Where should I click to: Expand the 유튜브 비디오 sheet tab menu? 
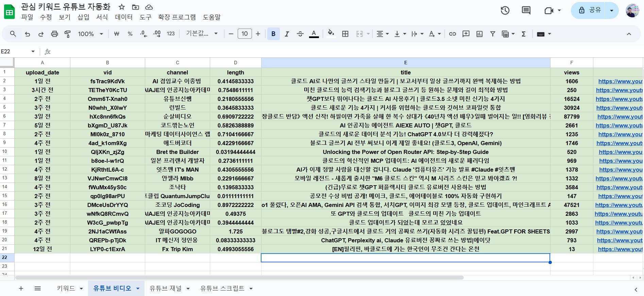(x=138, y=289)
